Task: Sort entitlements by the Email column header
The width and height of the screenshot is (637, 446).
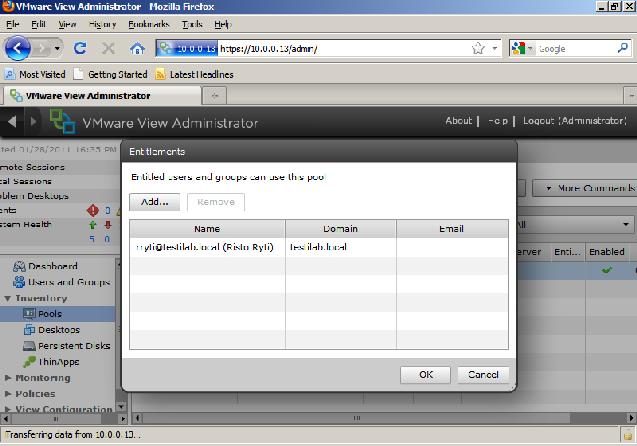Action: coord(452,229)
